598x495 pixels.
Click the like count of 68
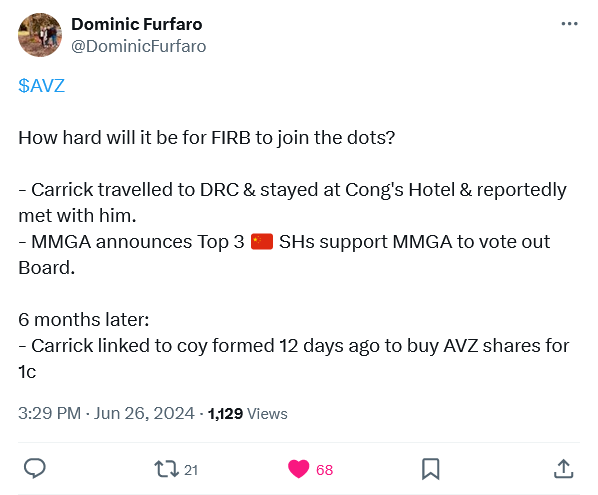coord(325,470)
